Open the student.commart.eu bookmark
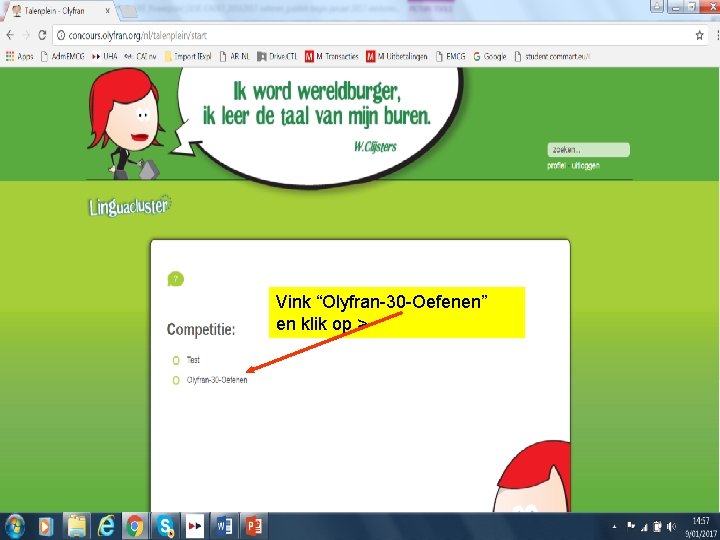 (x=552, y=56)
